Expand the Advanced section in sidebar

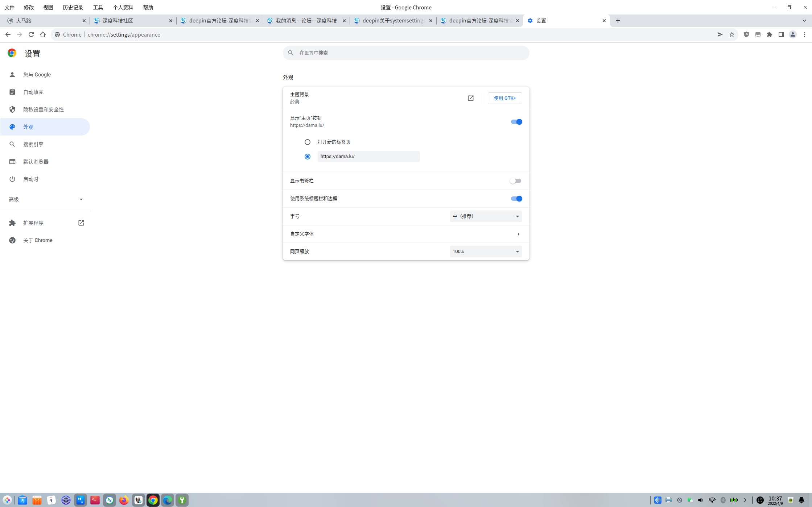coord(45,199)
